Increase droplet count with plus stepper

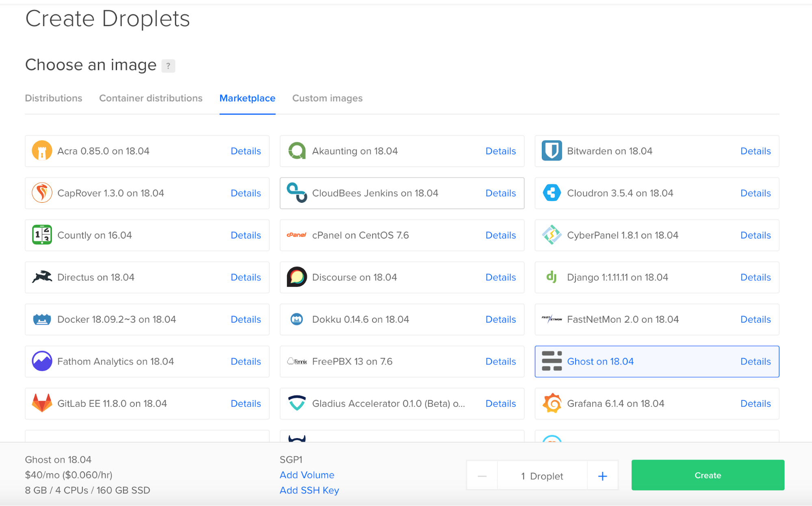point(602,475)
